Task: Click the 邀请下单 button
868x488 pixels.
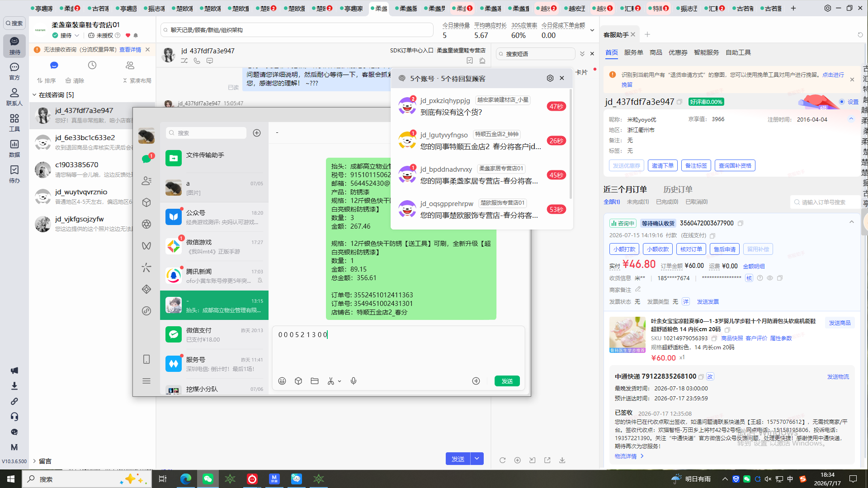Action: 663,166
